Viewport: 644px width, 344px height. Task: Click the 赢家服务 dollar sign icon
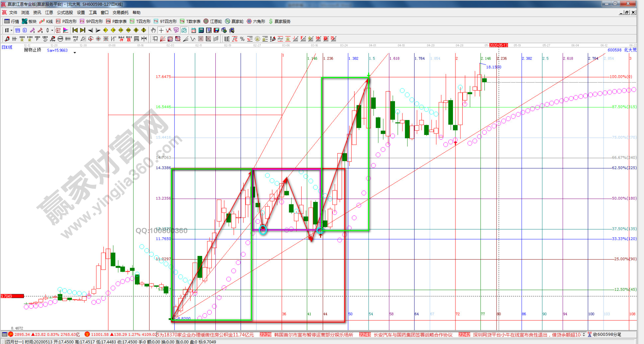click(x=271, y=21)
